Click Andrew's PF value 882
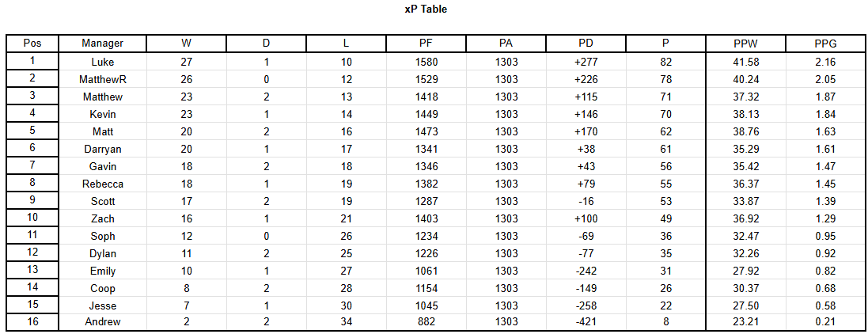The image size is (868, 334). point(426,322)
